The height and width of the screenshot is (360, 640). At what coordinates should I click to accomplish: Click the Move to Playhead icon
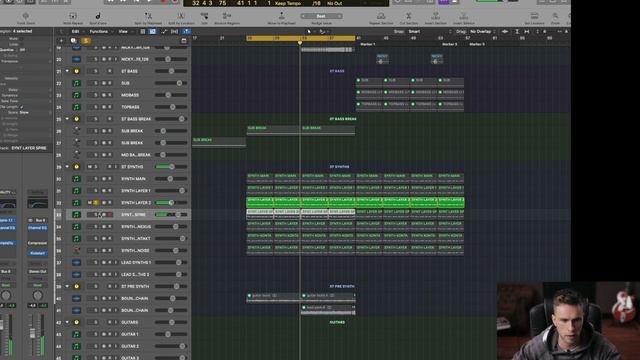pos(281,16)
